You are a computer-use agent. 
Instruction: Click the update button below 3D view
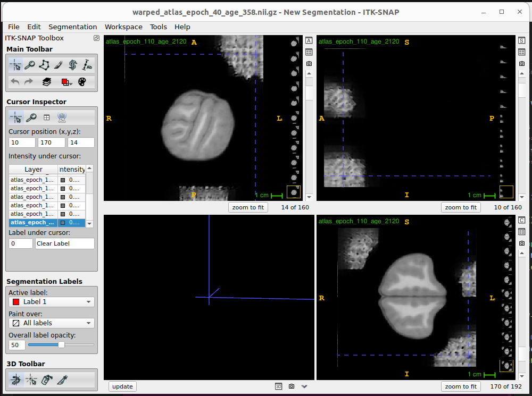coord(122,386)
